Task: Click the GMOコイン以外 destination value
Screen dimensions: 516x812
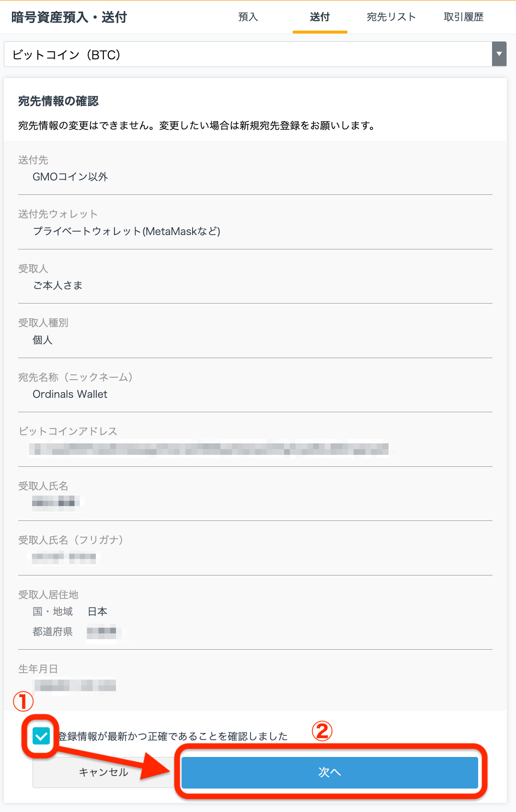Action: [x=70, y=177]
